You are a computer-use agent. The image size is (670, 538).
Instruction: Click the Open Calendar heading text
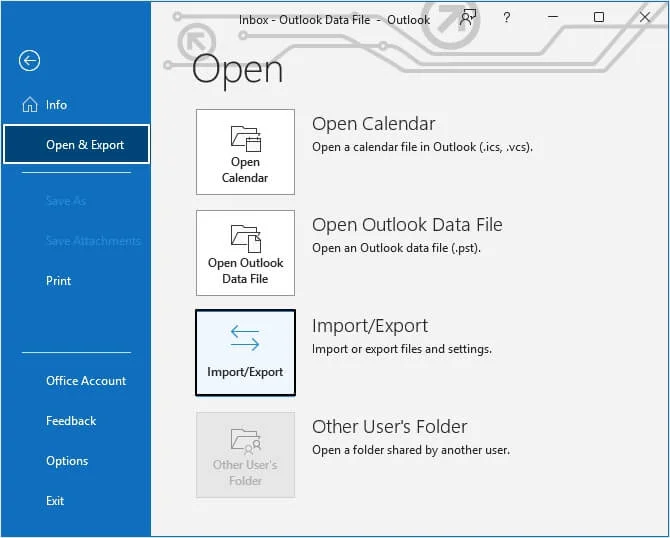click(x=373, y=124)
